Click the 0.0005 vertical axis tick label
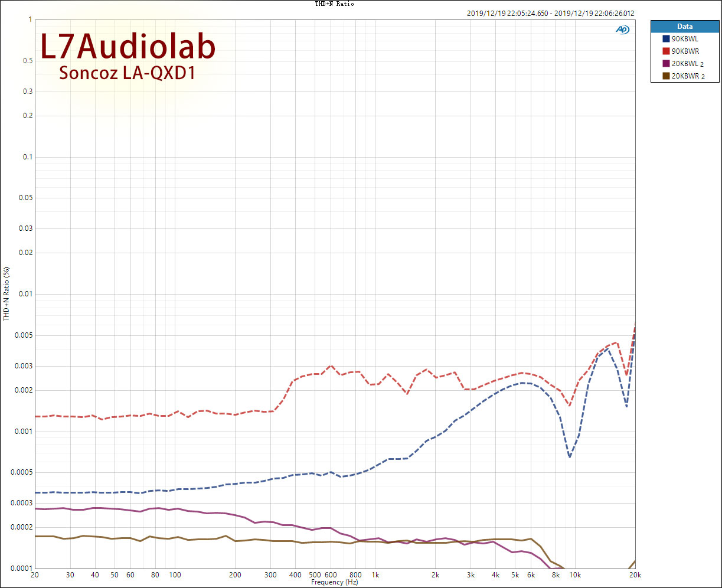 (22, 472)
